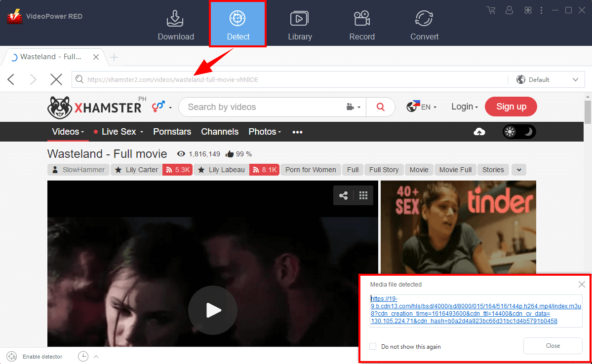Select the 'Wasteland - Full...' browser tab
Screen dimensions: 592x364
pos(51,57)
